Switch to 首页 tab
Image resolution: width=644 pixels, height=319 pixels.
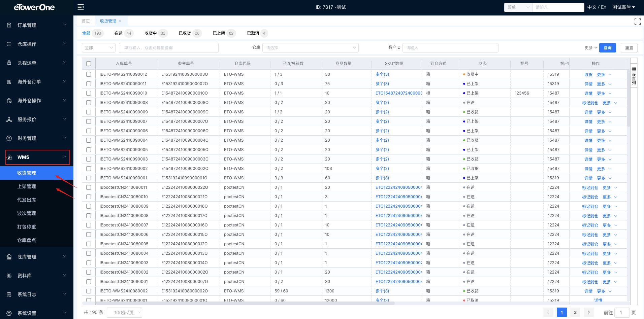tap(86, 21)
